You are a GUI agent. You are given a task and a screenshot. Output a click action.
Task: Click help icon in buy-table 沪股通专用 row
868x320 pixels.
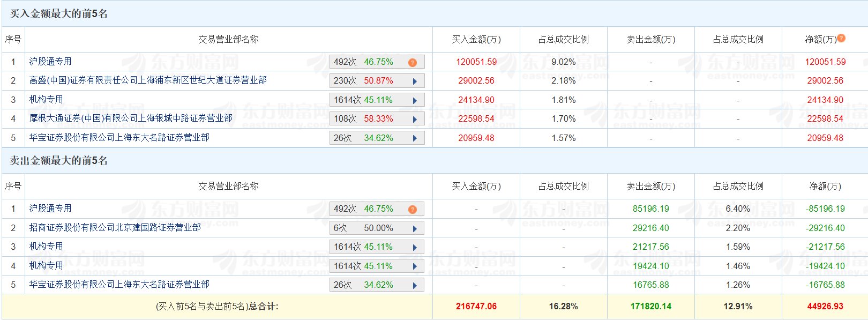412,62
